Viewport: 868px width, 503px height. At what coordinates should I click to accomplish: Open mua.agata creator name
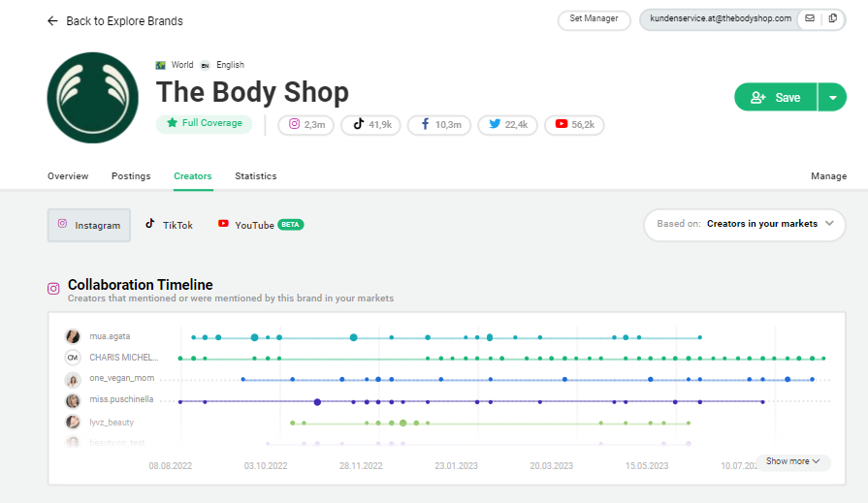[110, 336]
